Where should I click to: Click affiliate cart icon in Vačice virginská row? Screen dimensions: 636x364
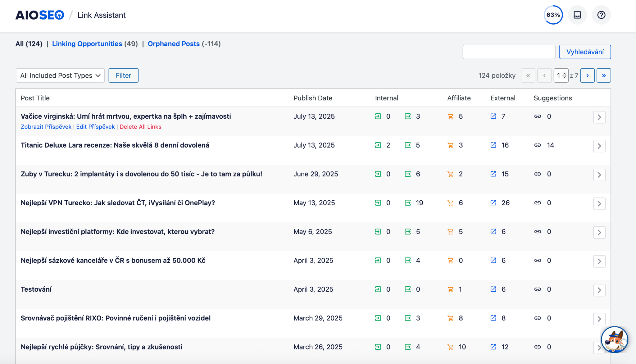pyautogui.click(x=450, y=116)
